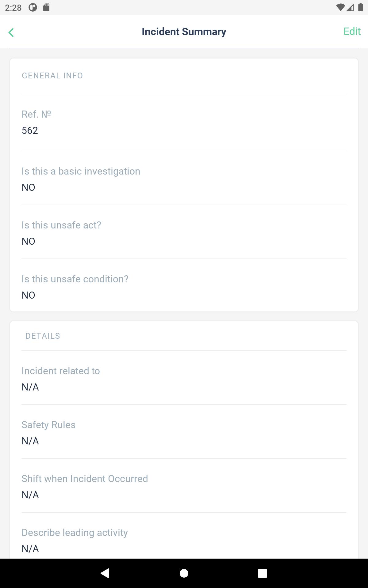Select the Ref. Nº value 562
The height and width of the screenshot is (588, 368).
tap(30, 130)
